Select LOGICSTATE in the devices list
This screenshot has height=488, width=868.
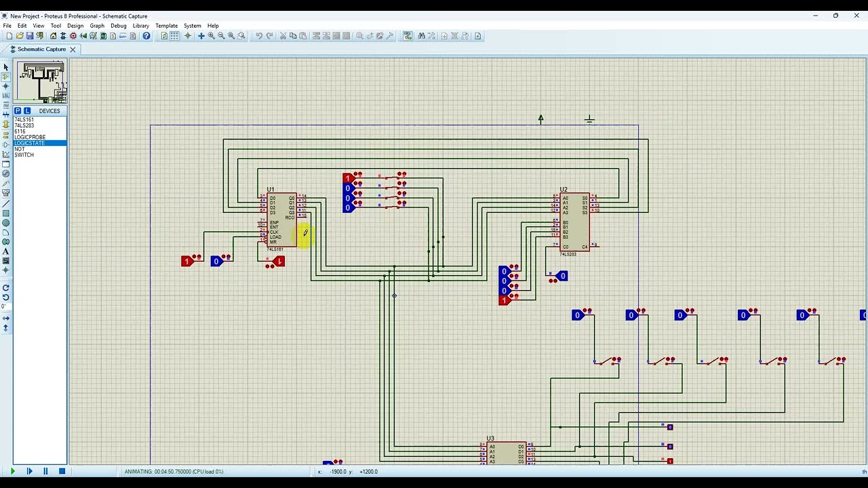point(40,143)
